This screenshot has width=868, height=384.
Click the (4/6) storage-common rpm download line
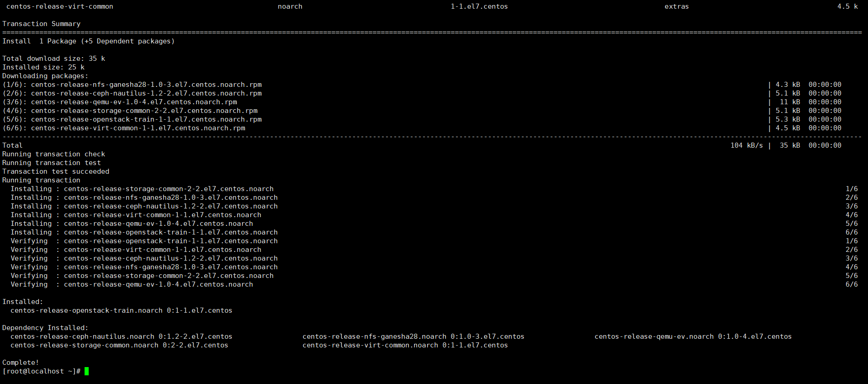pyautogui.click(x=130, y=111)
